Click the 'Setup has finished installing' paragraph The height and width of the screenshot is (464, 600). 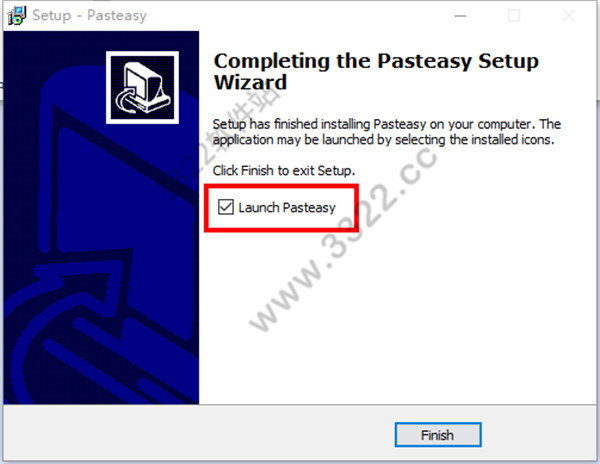coord(386,132)
